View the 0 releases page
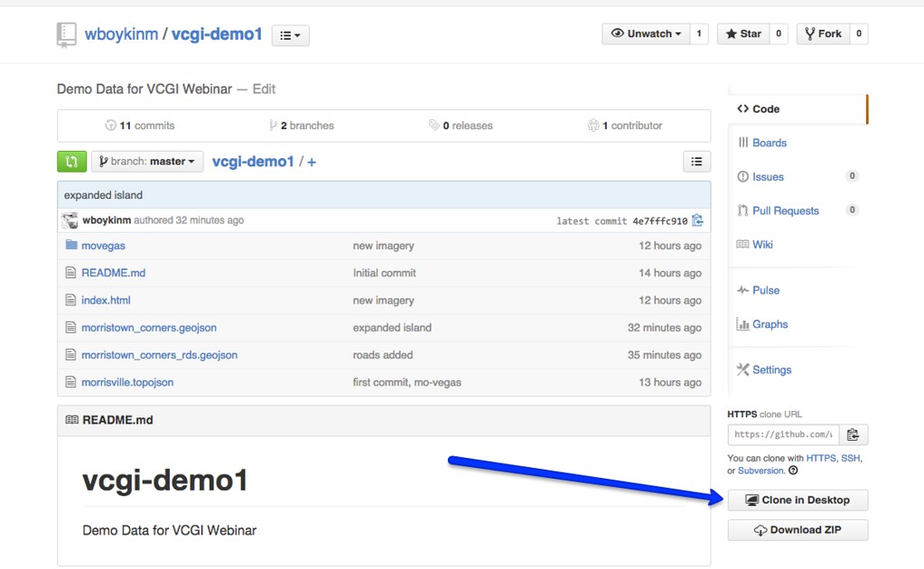This screenshot has height=569, width=924. (x=461, y=126)
